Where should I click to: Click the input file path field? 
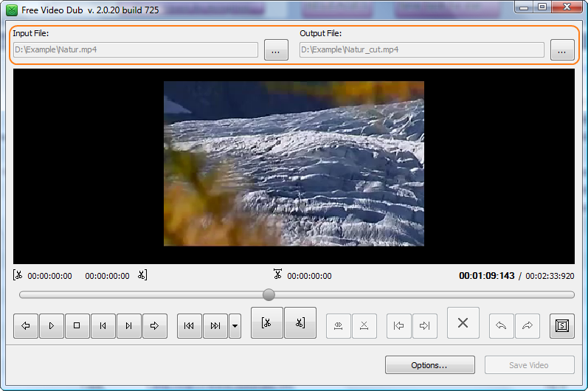(x=136, y=50)
